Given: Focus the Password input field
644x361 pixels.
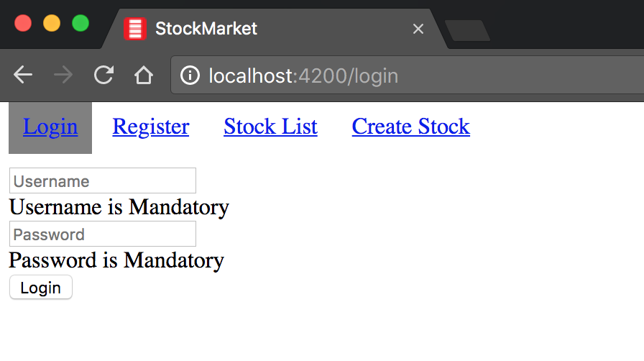Looking at the screenshot, I should click(x=102, y=234).
